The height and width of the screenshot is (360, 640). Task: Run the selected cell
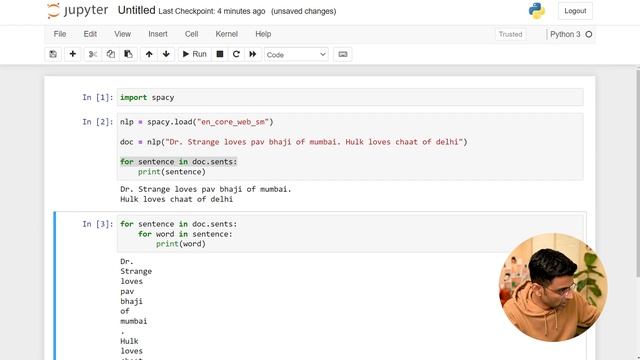pyautogui.click(x=194, y=54)
